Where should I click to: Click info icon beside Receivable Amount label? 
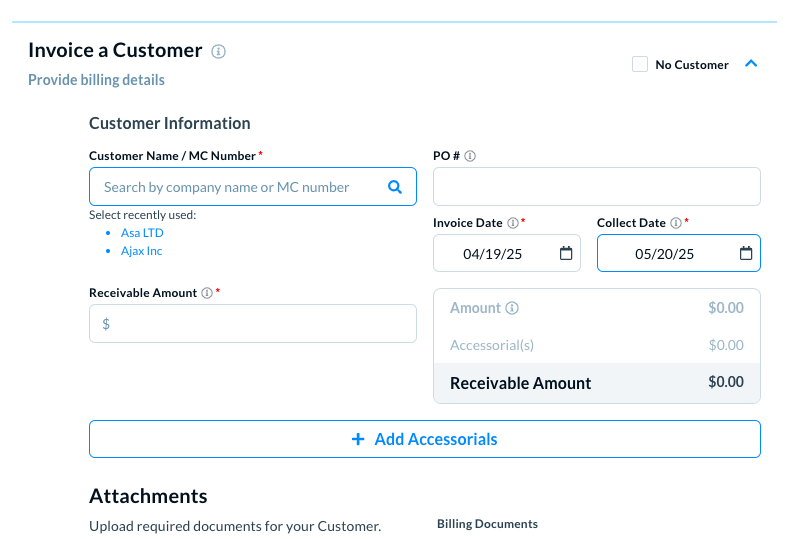coord(207,293)
